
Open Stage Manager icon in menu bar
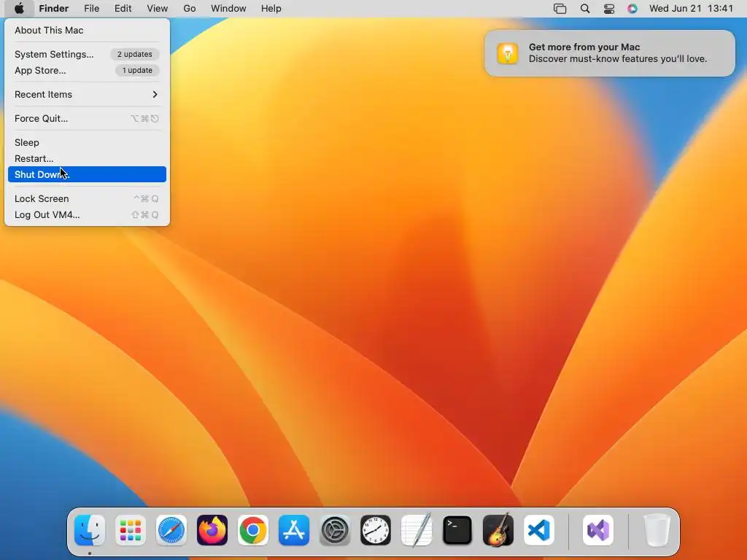click(x=560, y=9)
